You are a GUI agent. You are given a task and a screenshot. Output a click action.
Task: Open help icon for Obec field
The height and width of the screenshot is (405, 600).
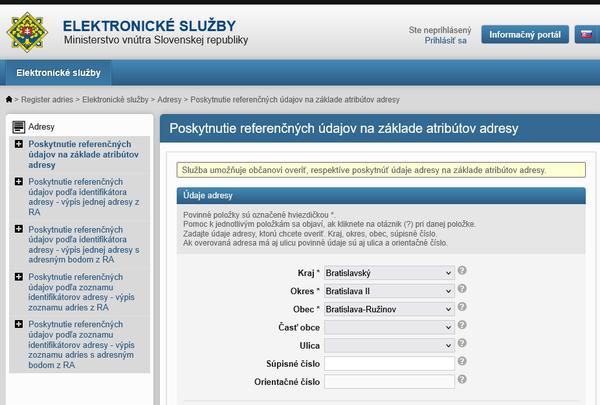coord(462,307)
